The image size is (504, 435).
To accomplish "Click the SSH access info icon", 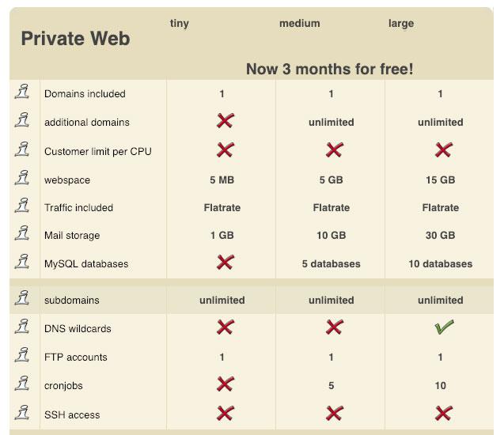I will click(22, 413).
